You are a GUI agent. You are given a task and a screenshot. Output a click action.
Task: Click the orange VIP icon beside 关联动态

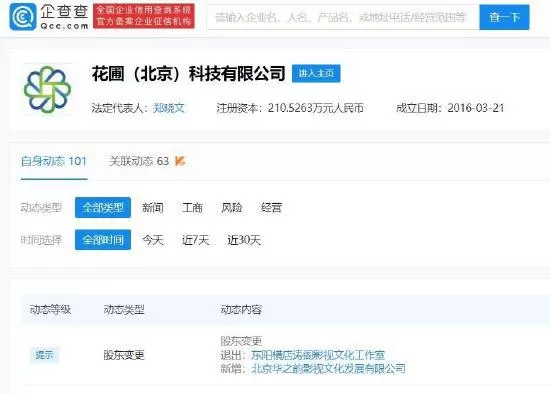(180, 161)
